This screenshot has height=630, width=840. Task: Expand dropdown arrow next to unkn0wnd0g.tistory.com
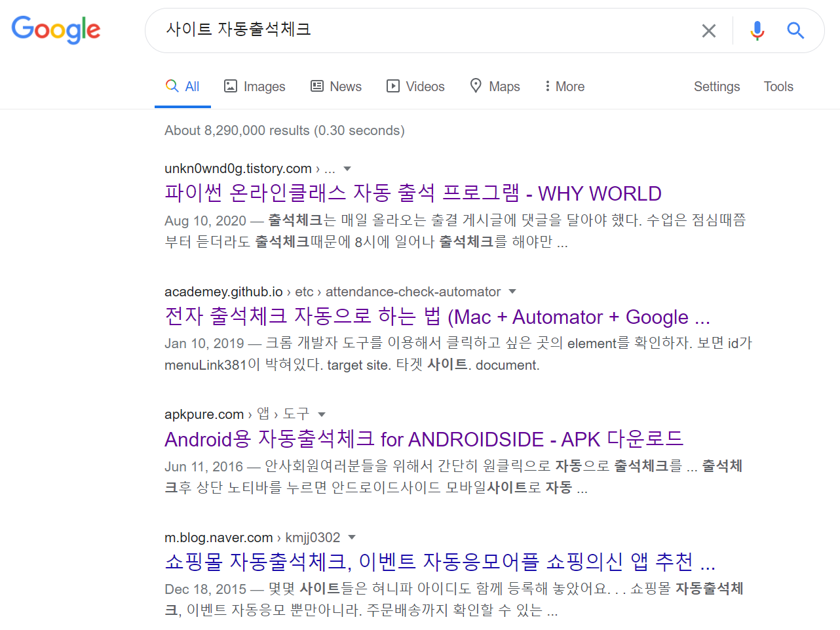347,169
